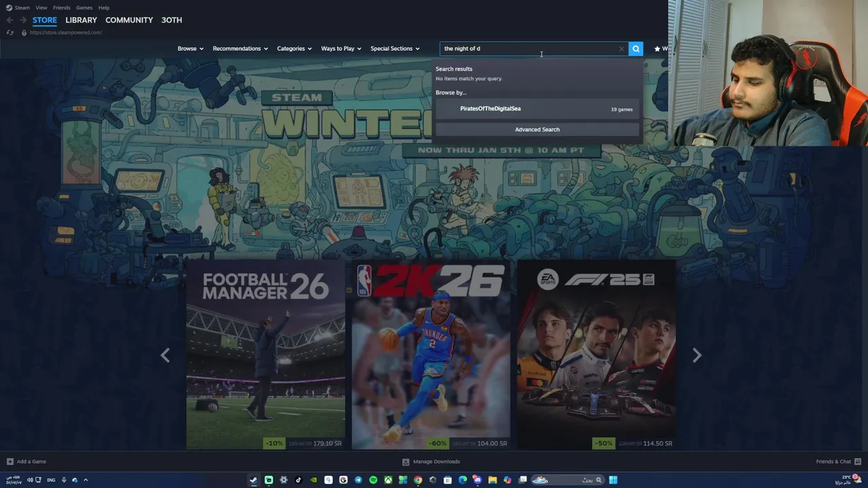Open the Friends & Chat icon
This screenshot has height=488, width=868.
point(857,461)
